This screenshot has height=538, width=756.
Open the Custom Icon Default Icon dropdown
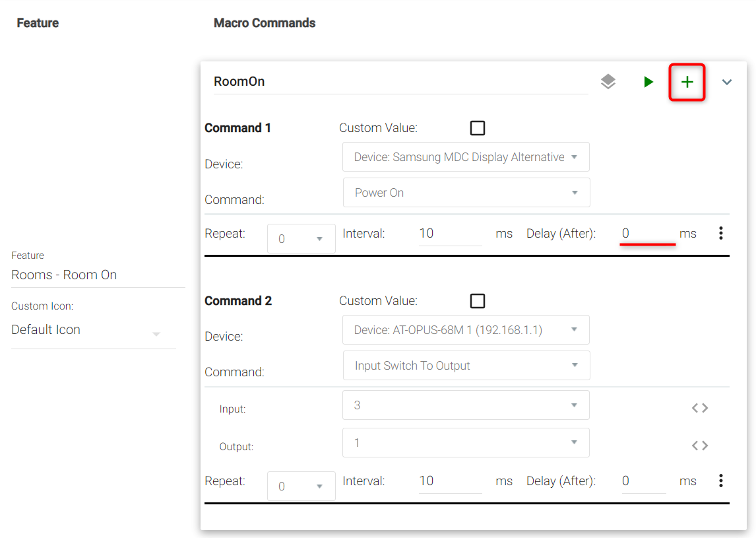tap(94, 330)
